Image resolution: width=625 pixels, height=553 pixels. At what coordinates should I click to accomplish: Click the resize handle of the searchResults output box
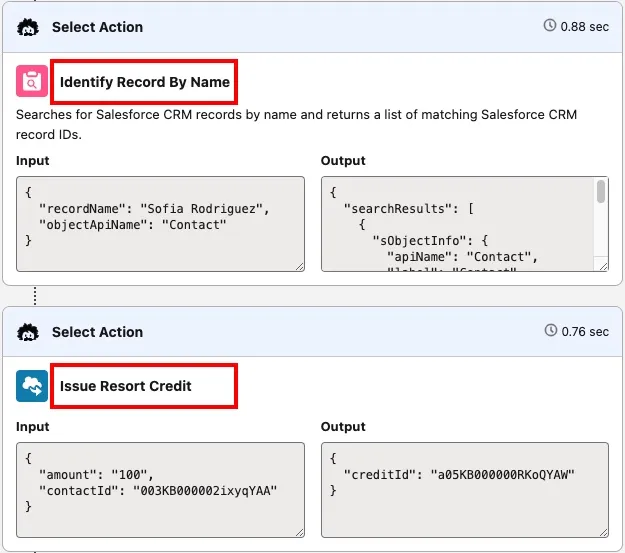pyautogui.click(x=601, y=264)
